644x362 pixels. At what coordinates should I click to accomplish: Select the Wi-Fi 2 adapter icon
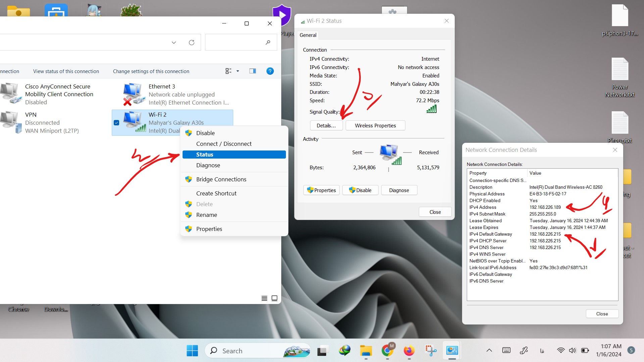[134, 122]
